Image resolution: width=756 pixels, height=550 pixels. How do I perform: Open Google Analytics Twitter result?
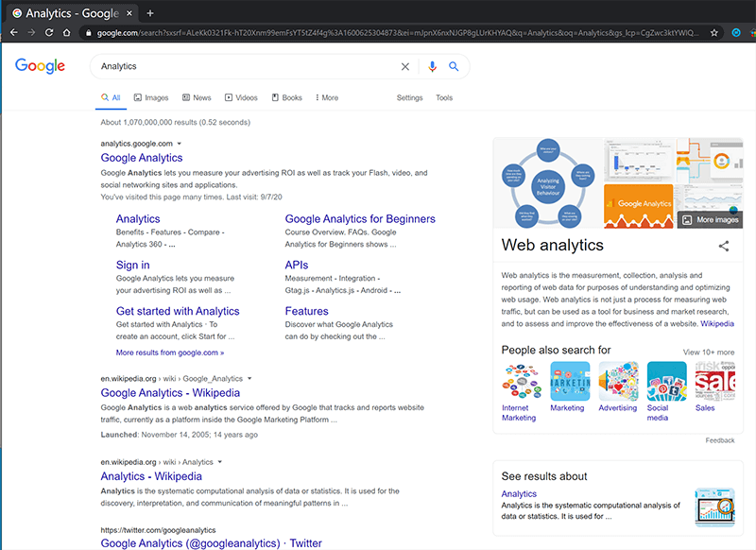[211, 543]
